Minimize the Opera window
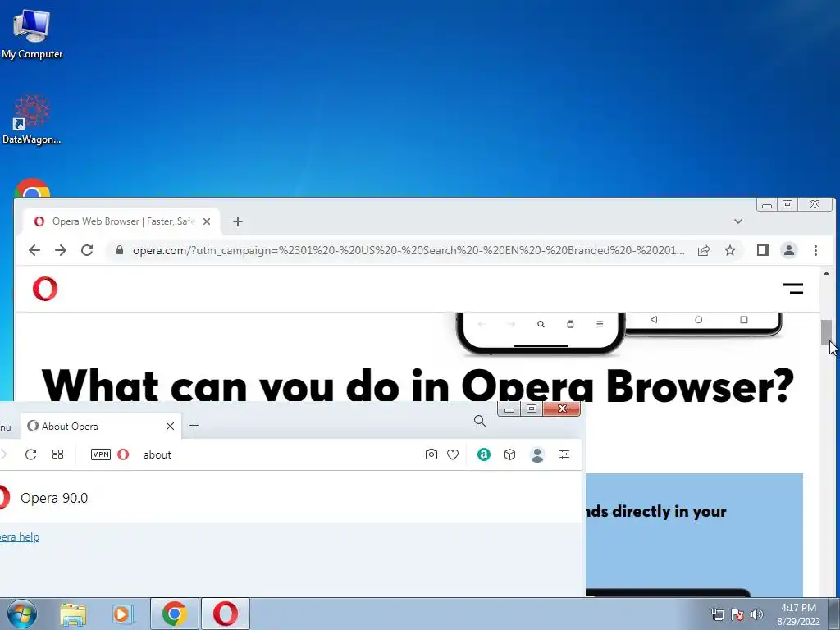The height and width of the screenshot is (630, 840). point(509,409)
